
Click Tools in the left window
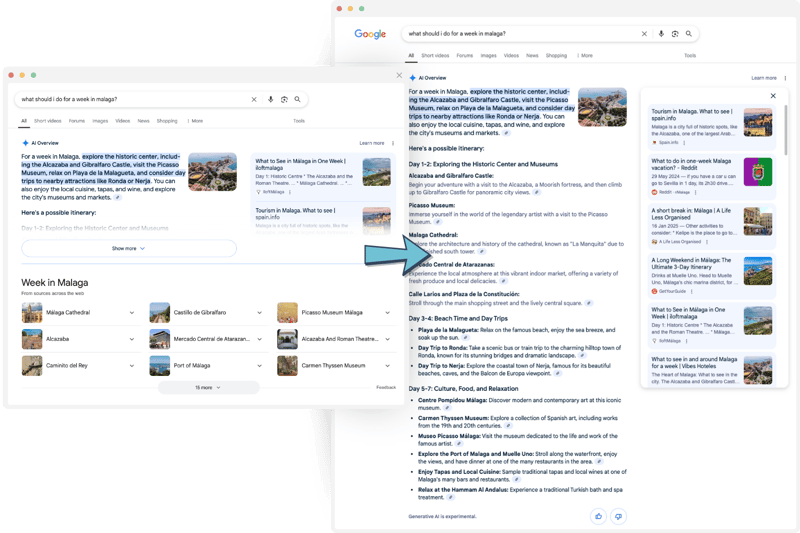[299, 121]
